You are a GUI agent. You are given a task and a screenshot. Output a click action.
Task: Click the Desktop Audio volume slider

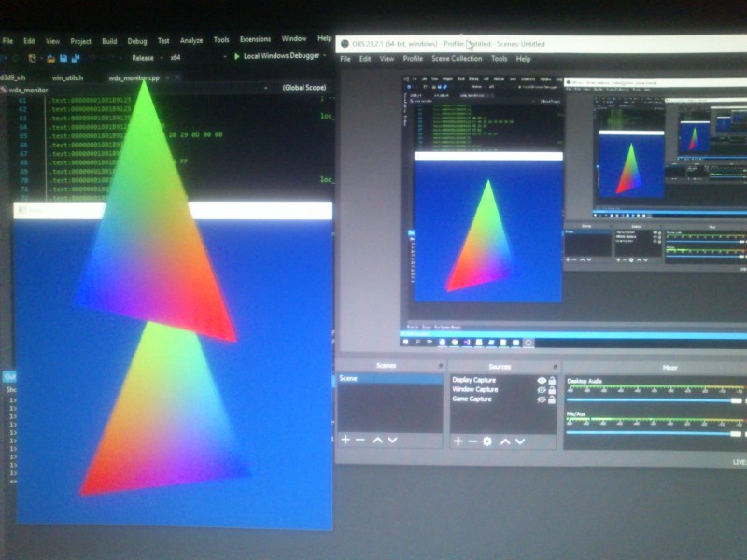pos(655,400)
